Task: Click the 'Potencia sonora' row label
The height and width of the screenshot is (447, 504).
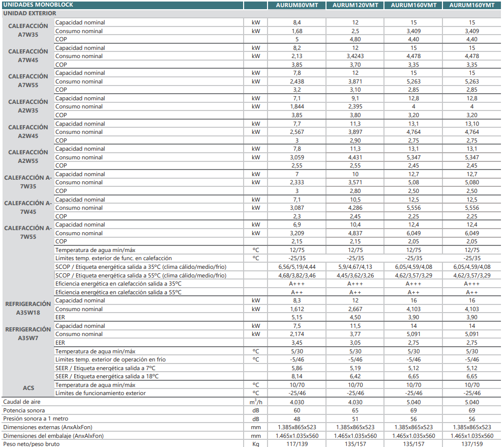Action: pyautogui.click(x=24, y=410)
